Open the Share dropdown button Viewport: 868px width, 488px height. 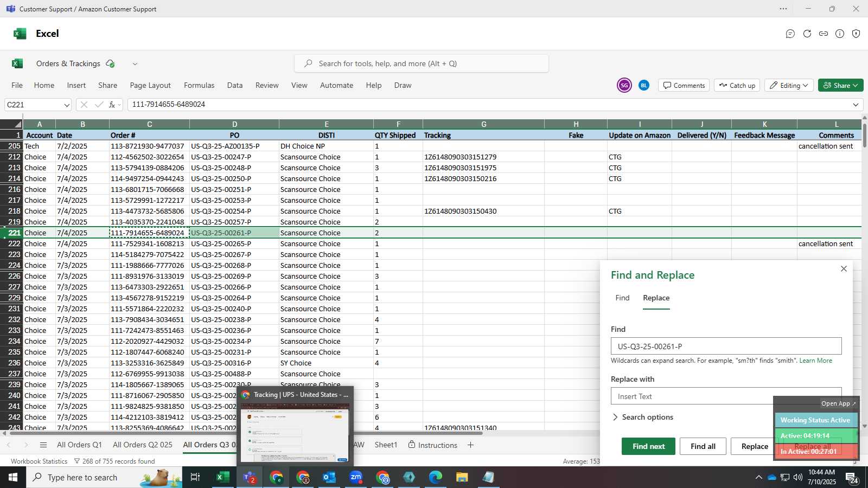(840, 85)
